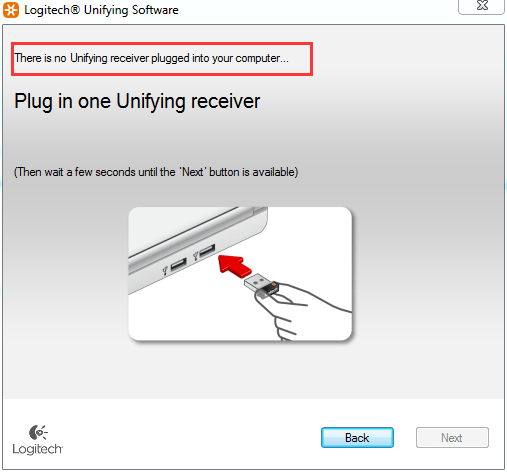
Task: Go to previous step with Back button
Action: [x=357, y=437]
